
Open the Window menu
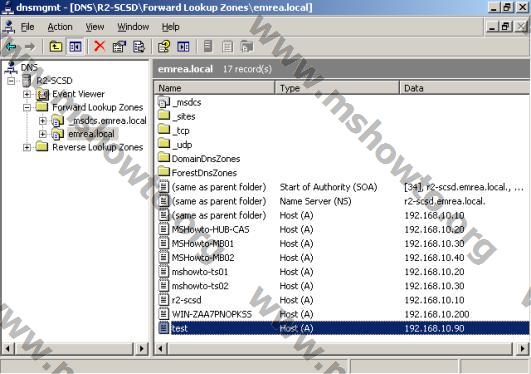pos(133,27)
